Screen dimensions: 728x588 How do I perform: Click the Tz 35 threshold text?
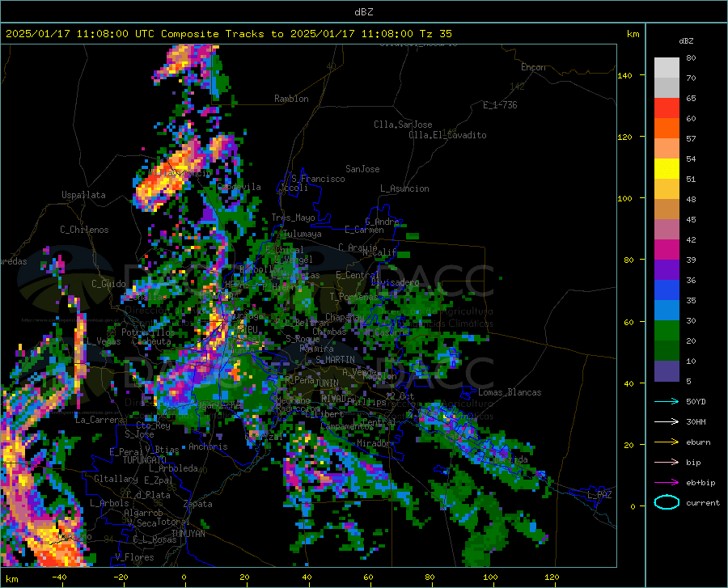[x=435, y=34]
